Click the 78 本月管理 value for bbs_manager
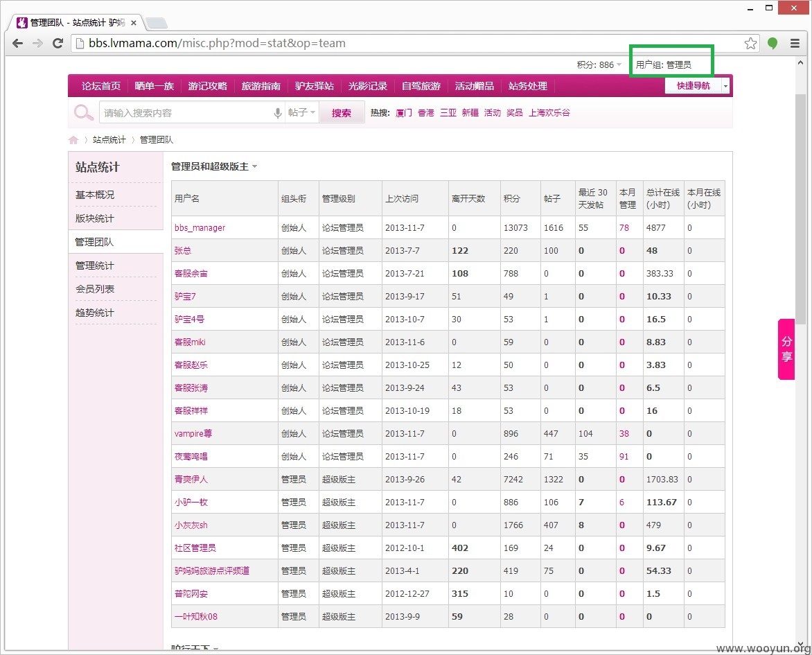Image resolution: width=812 pixels, height=655 pixels. tap(624, 227)
